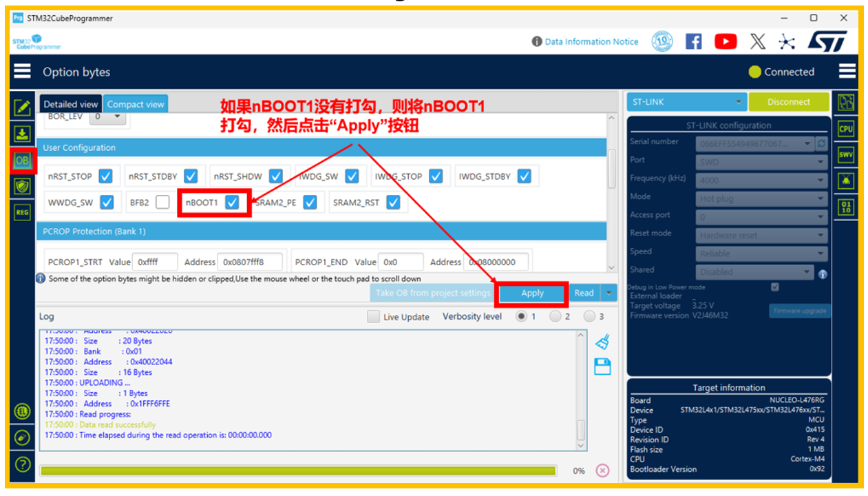Open the Data Information Notice link
Image resolution: width=868 pixels, height=496 pixels.
pyautogui.click(x=585, y=41)
